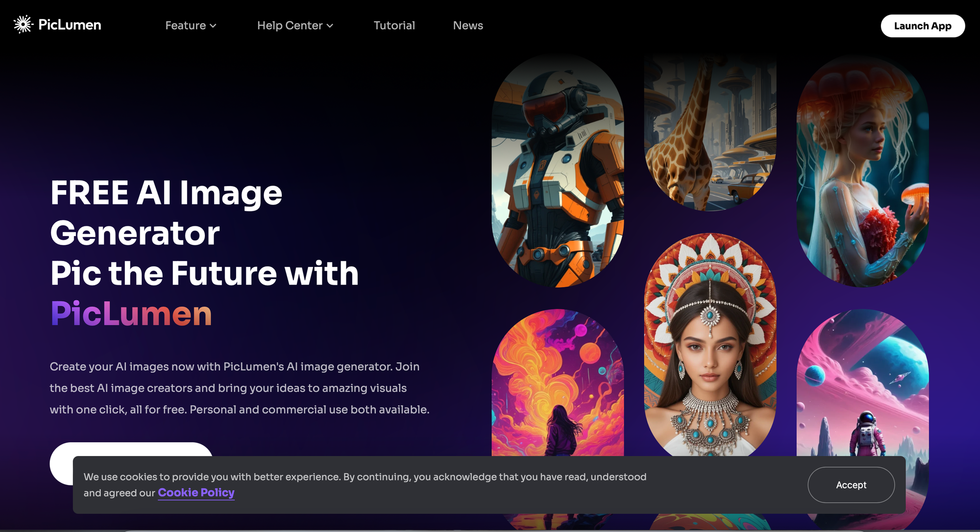980x532 pixels.
Task: Open the Tutorial menu item
Action: (x=394, y=25)
